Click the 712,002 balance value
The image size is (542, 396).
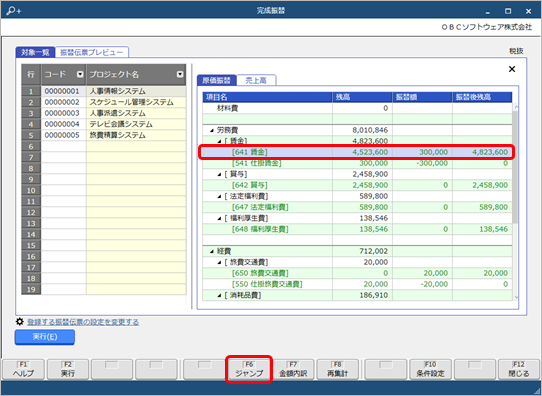(x=374, y=252)
